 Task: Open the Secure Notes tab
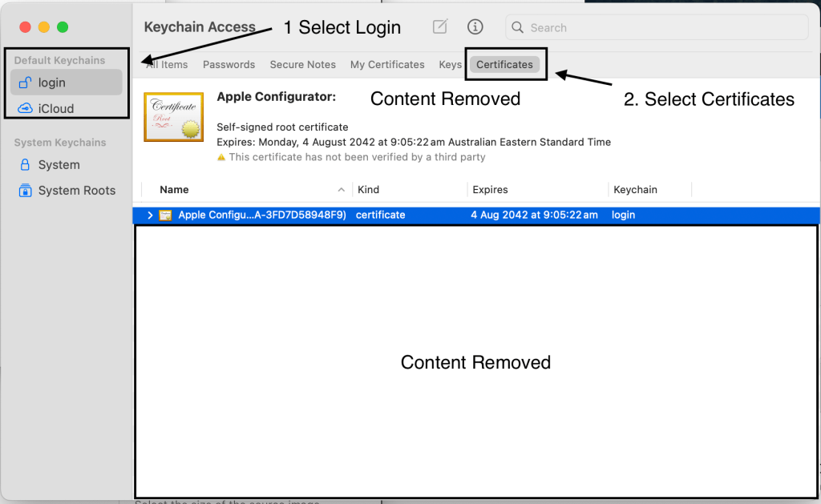pos(302,65)
